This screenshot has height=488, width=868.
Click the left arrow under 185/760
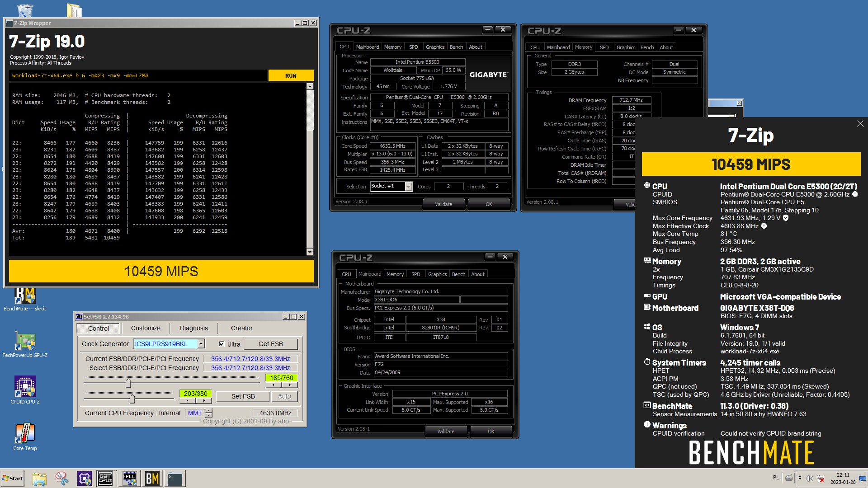[x=274, y=385]
